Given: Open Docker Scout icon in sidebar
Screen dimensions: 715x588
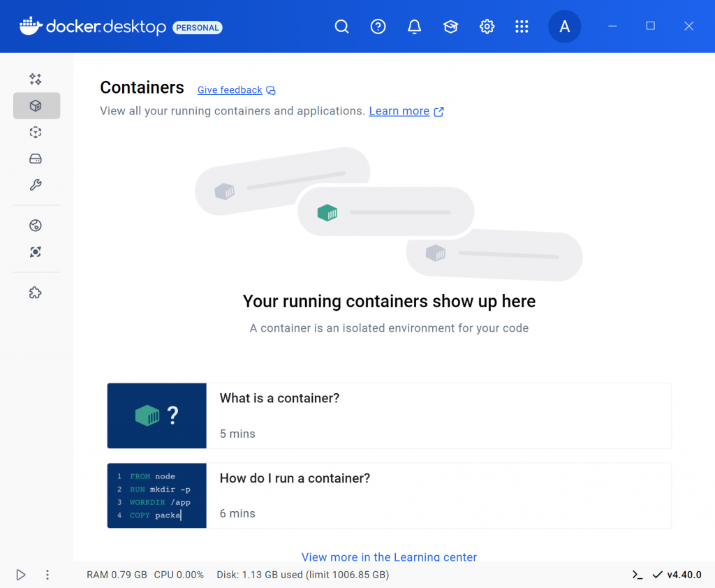Looking at the screenshot, I should coord(36,252).
